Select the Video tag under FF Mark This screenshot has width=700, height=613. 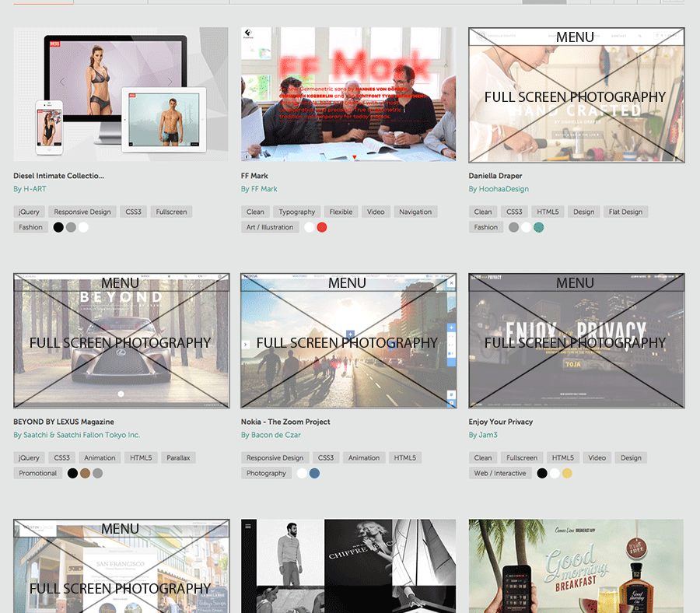point(376,212)
